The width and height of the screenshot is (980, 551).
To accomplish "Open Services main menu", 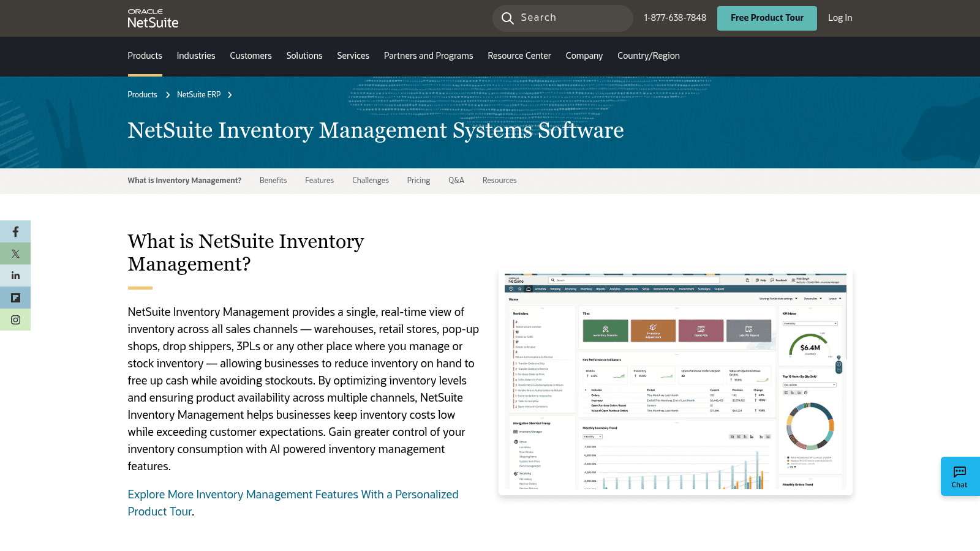I will [x=353, y=56].
